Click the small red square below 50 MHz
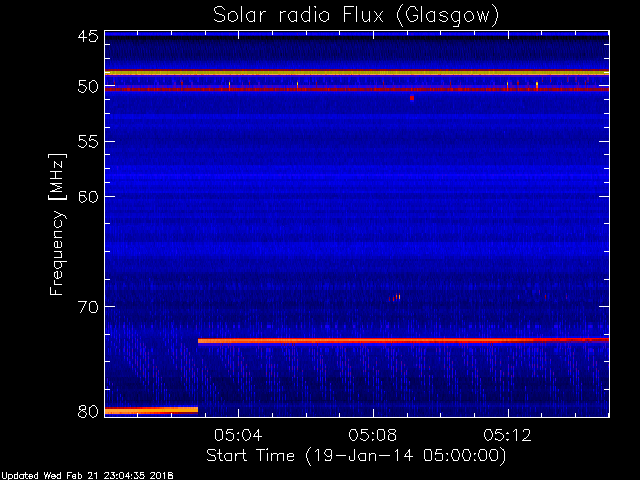Viewport: 640px width, 480px height. click(412, 98)
